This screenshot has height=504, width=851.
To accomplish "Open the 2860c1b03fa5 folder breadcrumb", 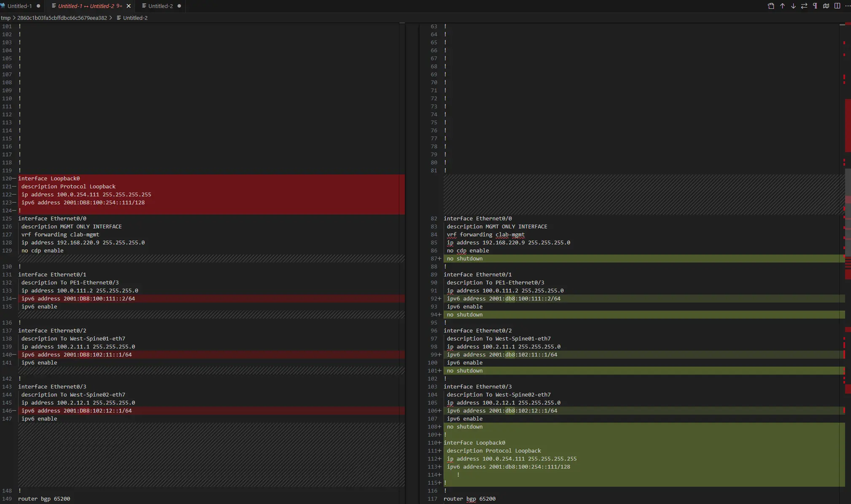I will 62,18.
